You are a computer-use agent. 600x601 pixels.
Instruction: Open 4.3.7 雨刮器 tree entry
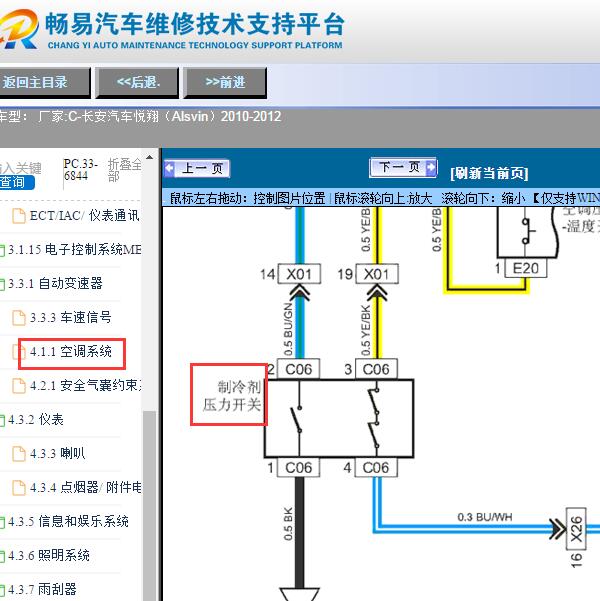[42, 589]
